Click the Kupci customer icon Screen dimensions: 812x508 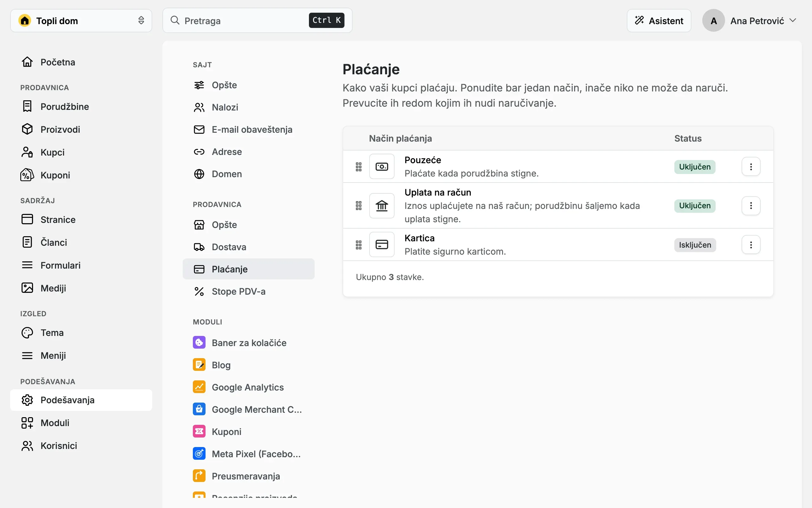click(x=27, y=152)
